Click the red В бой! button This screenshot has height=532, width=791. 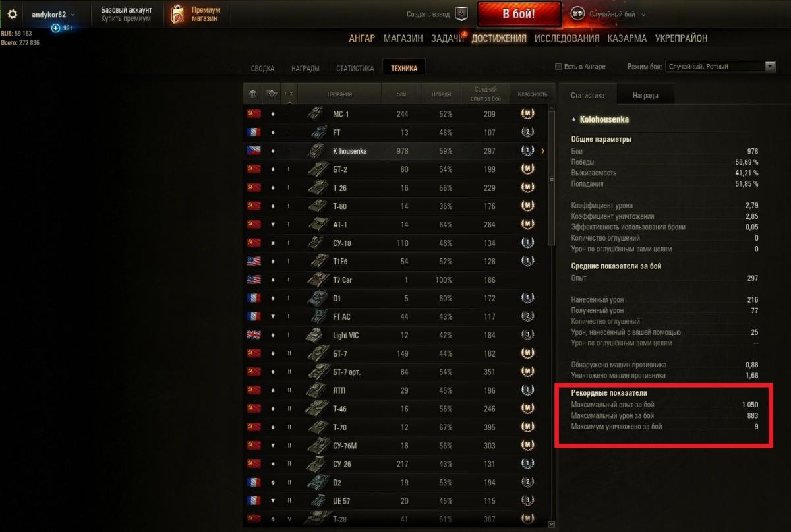click(x=518, y=14)
